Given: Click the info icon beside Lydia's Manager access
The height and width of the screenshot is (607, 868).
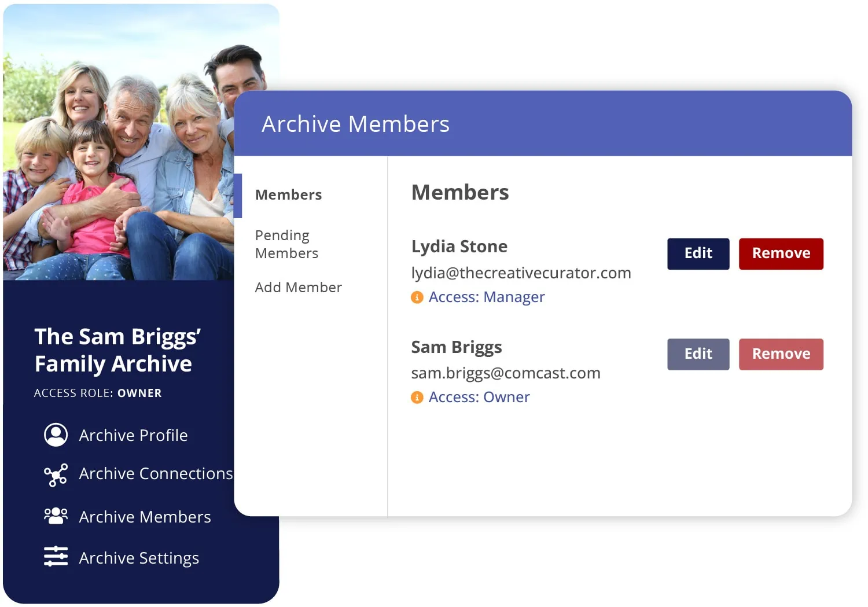Looking at the screenshot, I should (417, 297).
